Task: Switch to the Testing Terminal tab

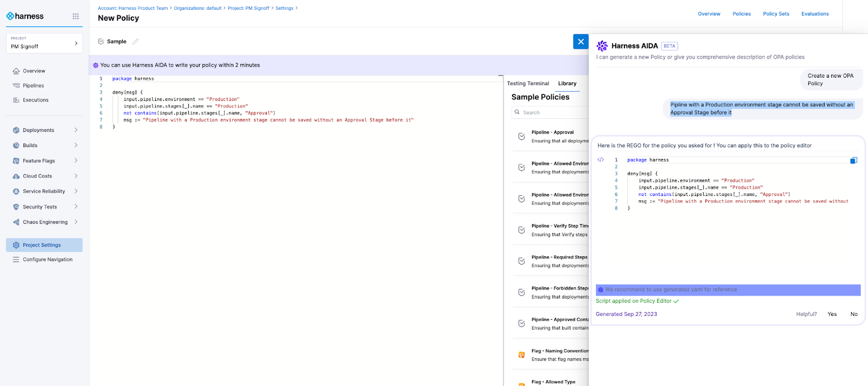Action: coord(528,84)
